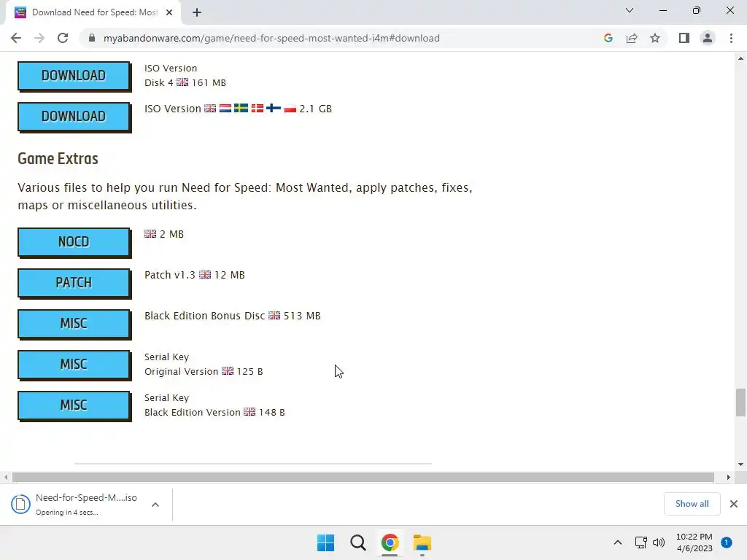747x560 pixels.
Task: Open Google icon in address bar
Action: click(x=608, y=38)
